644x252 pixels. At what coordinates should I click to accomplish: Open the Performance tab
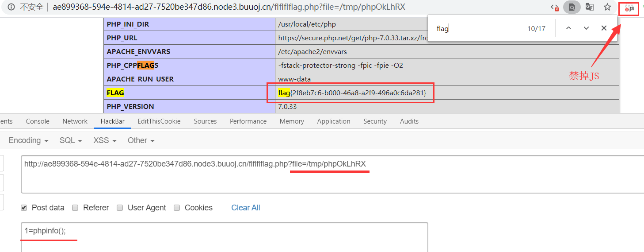pos(248,121)
